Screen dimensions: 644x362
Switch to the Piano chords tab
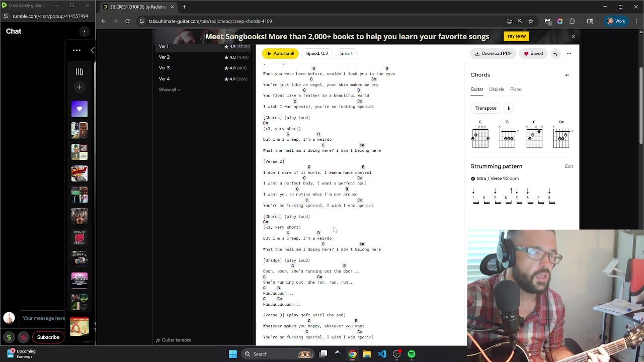[516, 89]
